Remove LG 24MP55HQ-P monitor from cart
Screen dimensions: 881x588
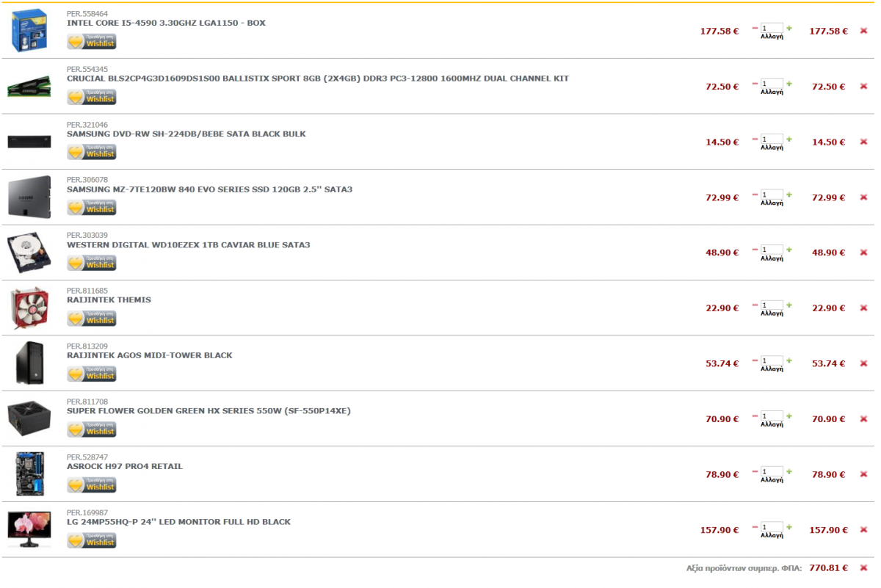point(863,530)
